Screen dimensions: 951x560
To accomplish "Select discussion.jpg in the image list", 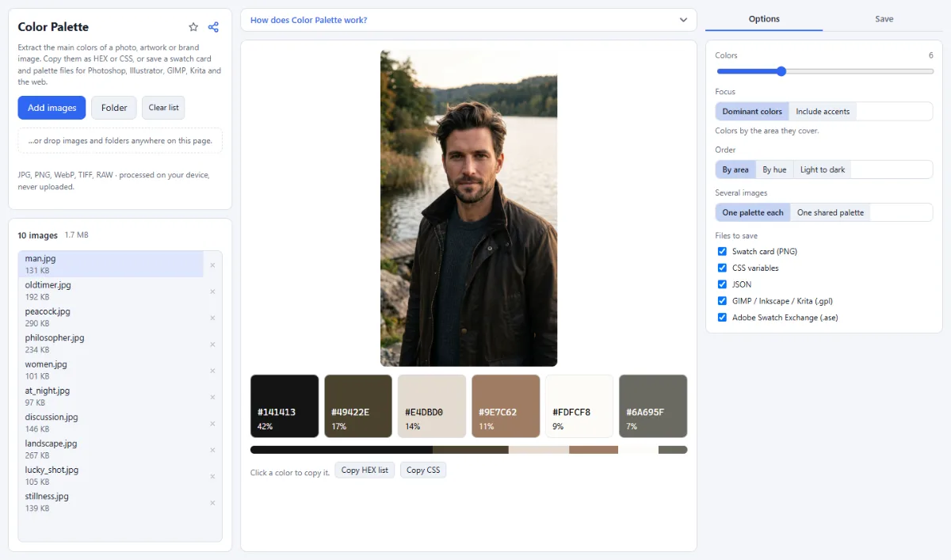I will pyautogui.click(x=111, y=423).
